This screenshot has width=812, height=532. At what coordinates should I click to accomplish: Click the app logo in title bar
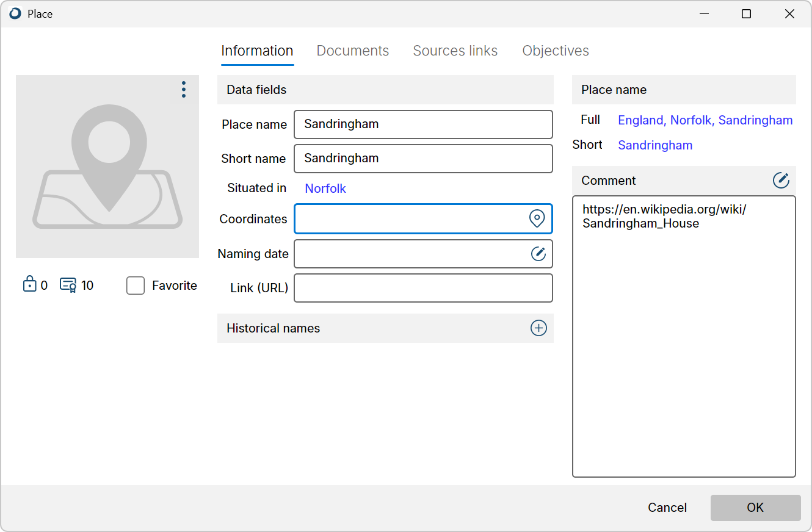15,13
